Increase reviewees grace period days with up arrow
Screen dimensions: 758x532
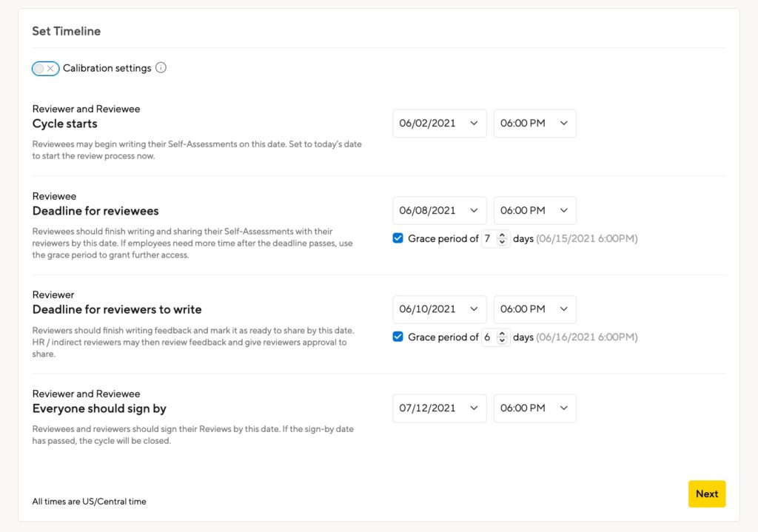[503, 235]
